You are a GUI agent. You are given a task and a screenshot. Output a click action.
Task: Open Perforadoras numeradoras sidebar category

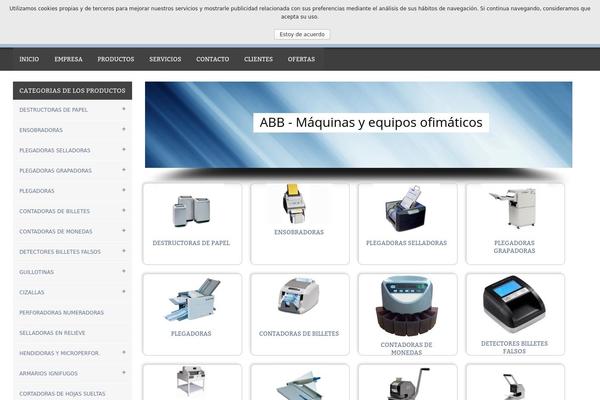[x=62, y=313]
